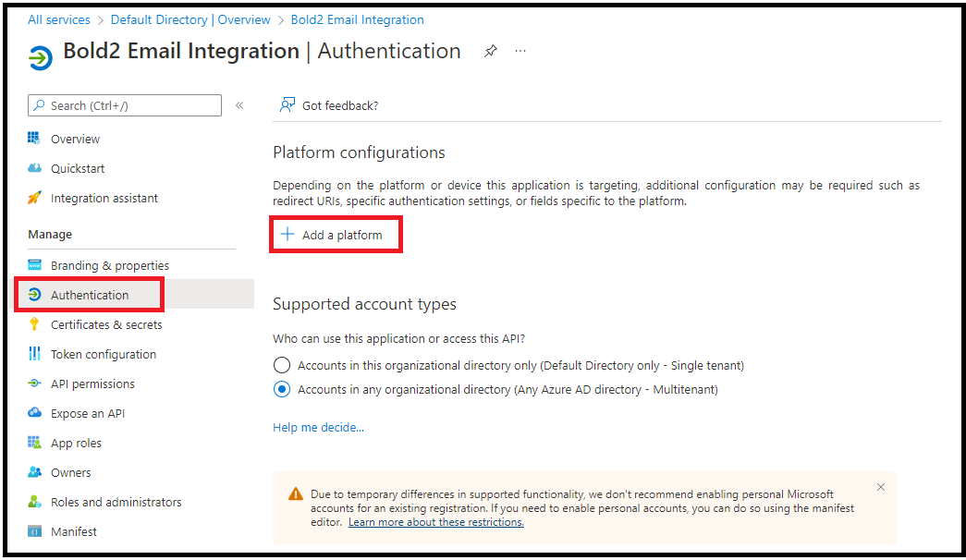Open the ellipsis menu beside the pin
The image size is (966, 560).
point(520,51)
